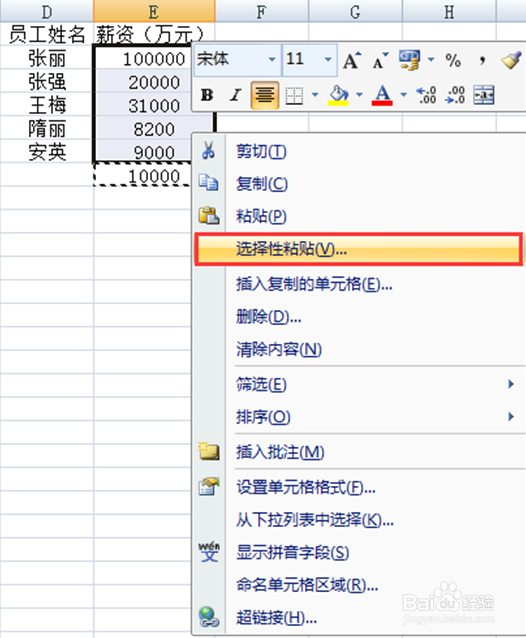Apply borders using the border icon
Screen dimensions: 526x638
(294, 95)
